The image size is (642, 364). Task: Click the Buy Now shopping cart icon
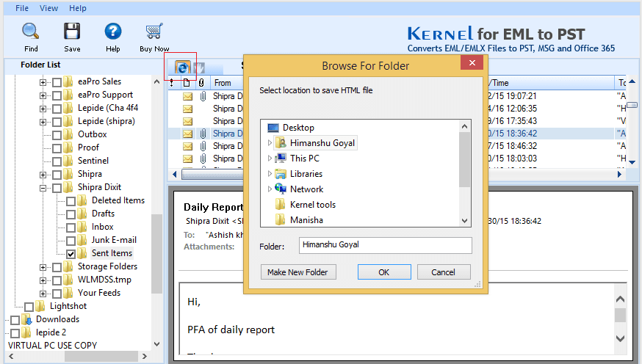(154, 32)
